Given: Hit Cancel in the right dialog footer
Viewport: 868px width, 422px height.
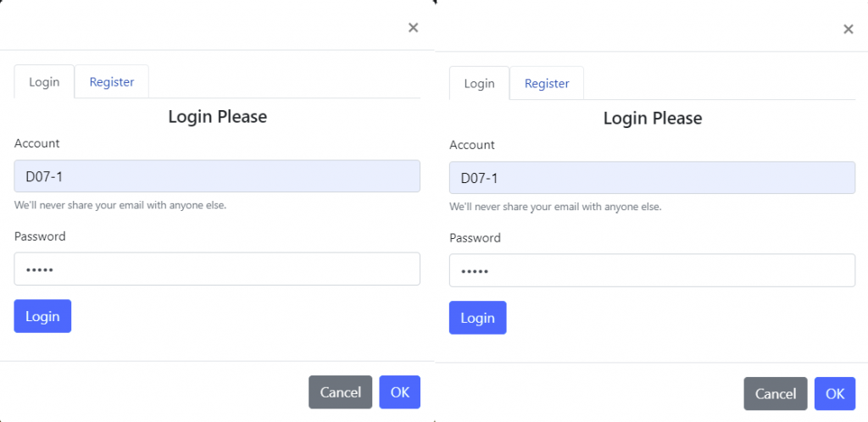Looking at the screenshot, I should tap(775, 394).
